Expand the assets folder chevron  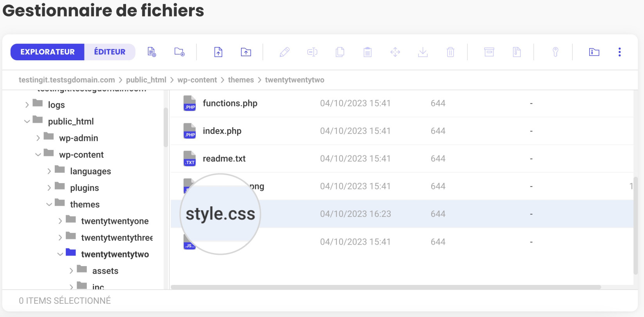(x=71, y=271)
